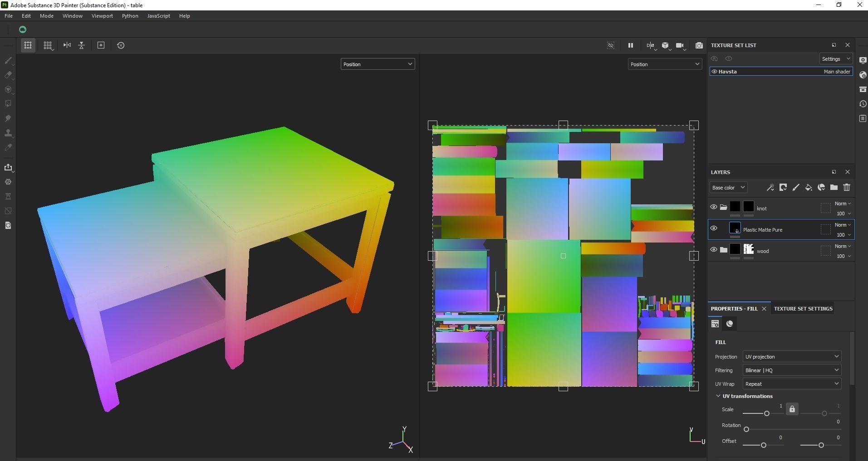This screenshot has width=868, height=461.
Task: Select the wood layer mask thumbnail
Action: point(749,249)
